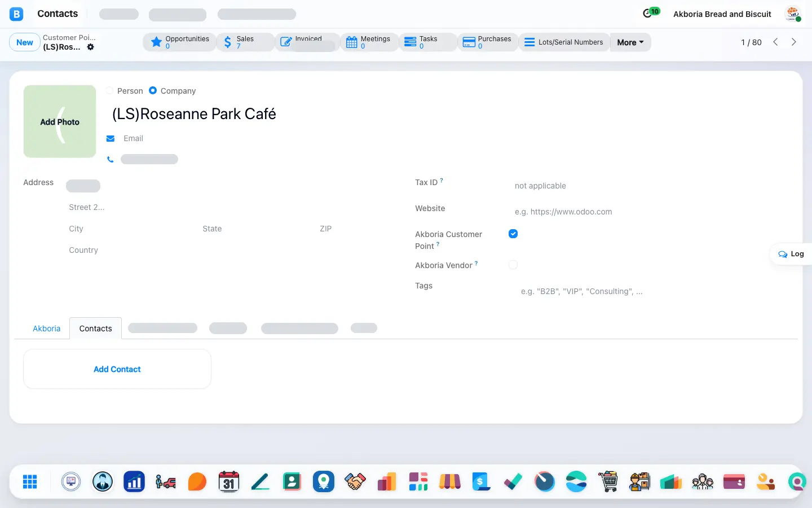Open the warehouse worker inventory app icon
Screen dimensions: 812x508
(639, 481)
